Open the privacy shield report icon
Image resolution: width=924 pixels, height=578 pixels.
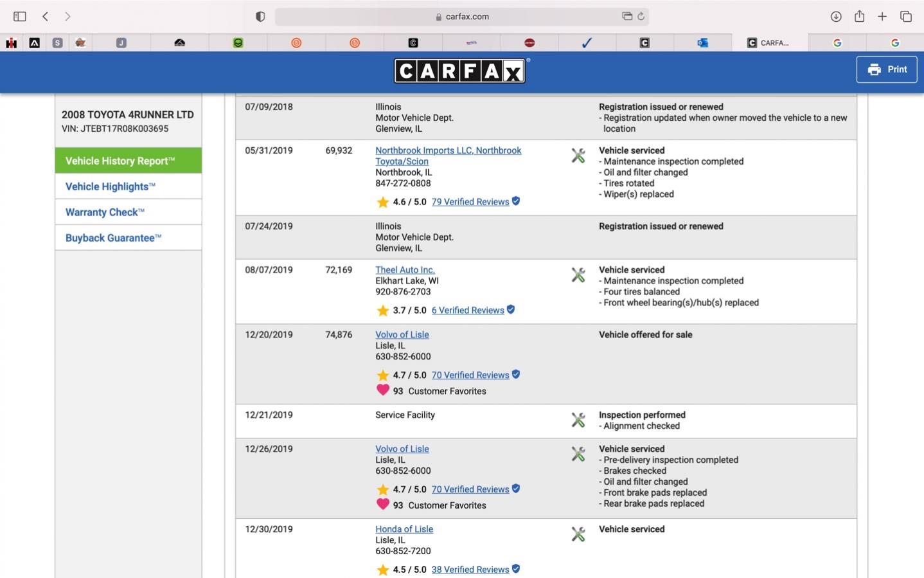tap(260, 17)
